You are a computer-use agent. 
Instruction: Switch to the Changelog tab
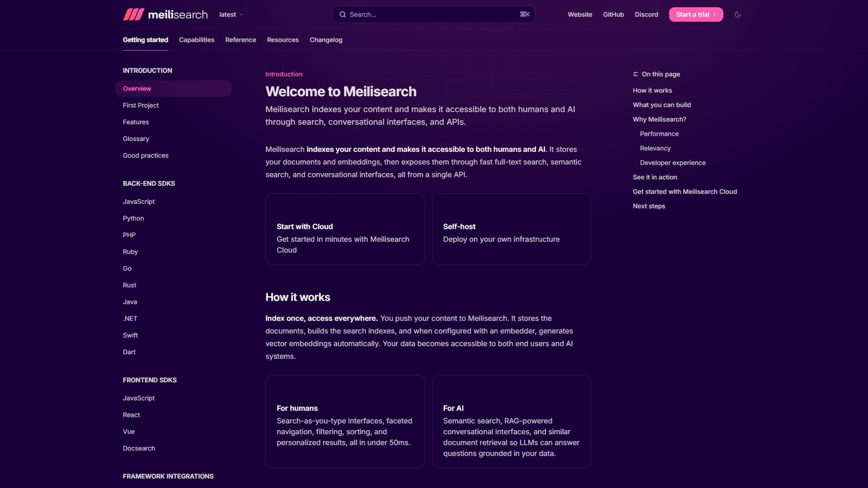(x=325, y=40)
